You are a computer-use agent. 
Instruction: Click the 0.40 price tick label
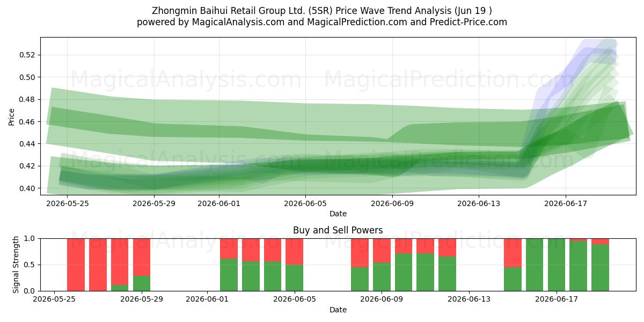coord(28,188)
